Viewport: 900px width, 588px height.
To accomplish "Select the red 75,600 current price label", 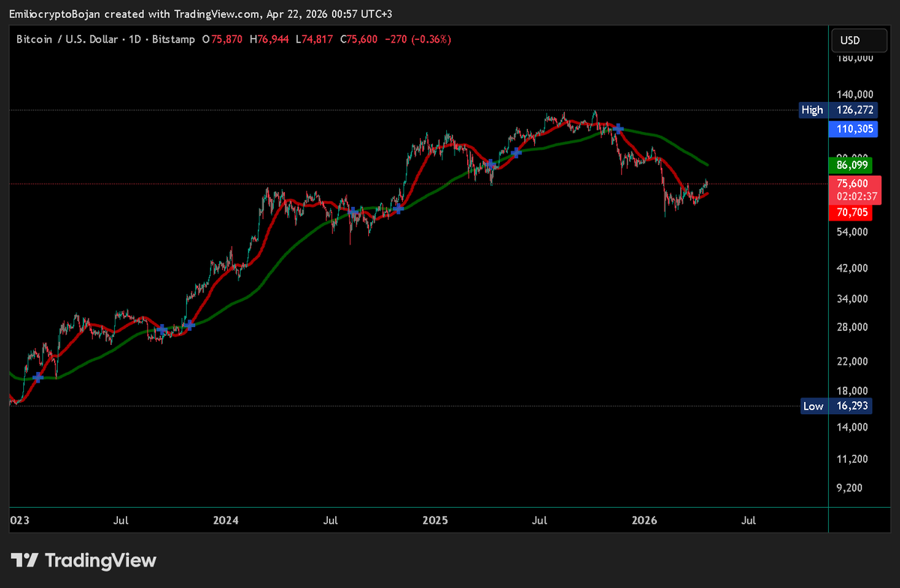I will click(x=852, y=184).
